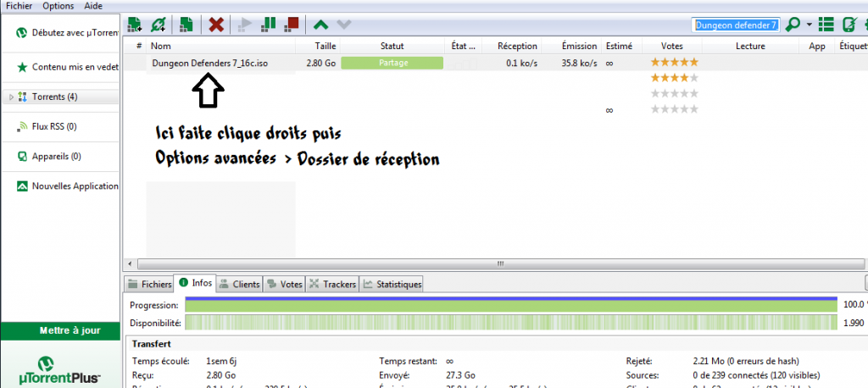Sort by the Statut column header
The height and width of the screenshot is (388, 868).
tap(392, 46)
